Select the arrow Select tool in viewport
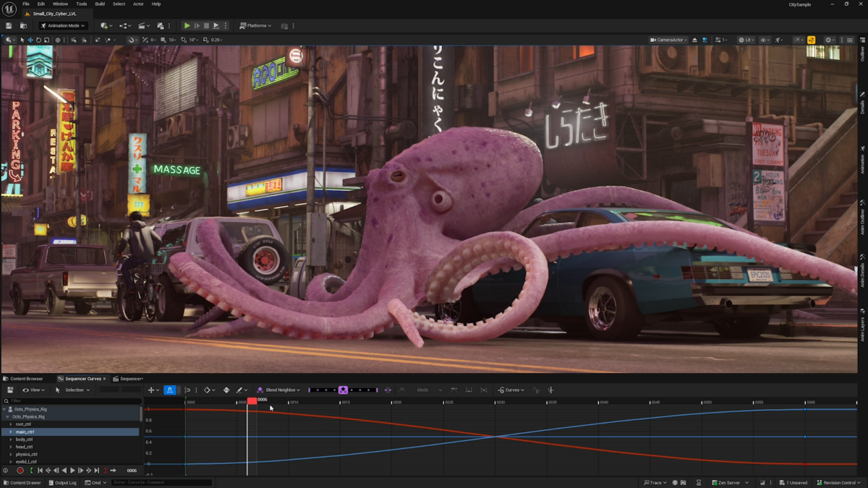 point(22,40)
